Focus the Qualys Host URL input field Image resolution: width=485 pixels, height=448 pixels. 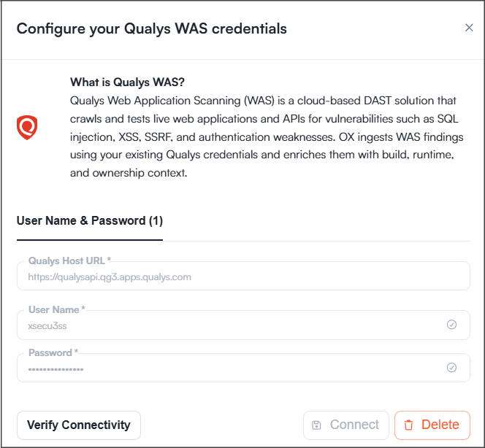[x=243, y=276]
